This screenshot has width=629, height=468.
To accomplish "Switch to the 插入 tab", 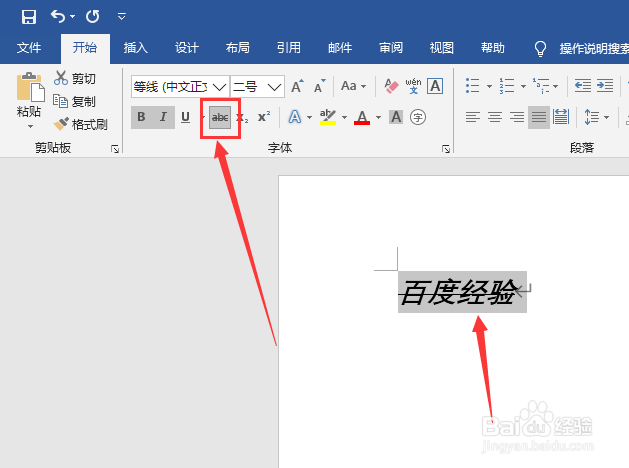I will pyautogui.click(x=136, y=48).
